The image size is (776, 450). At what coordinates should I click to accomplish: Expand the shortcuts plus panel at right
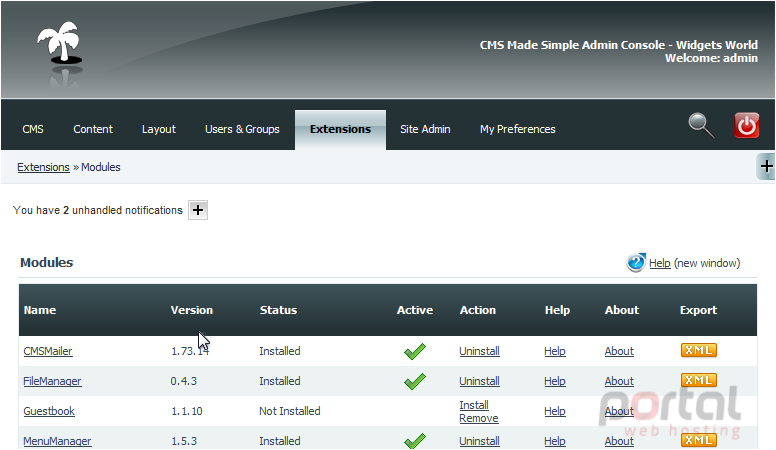(766, 166)
